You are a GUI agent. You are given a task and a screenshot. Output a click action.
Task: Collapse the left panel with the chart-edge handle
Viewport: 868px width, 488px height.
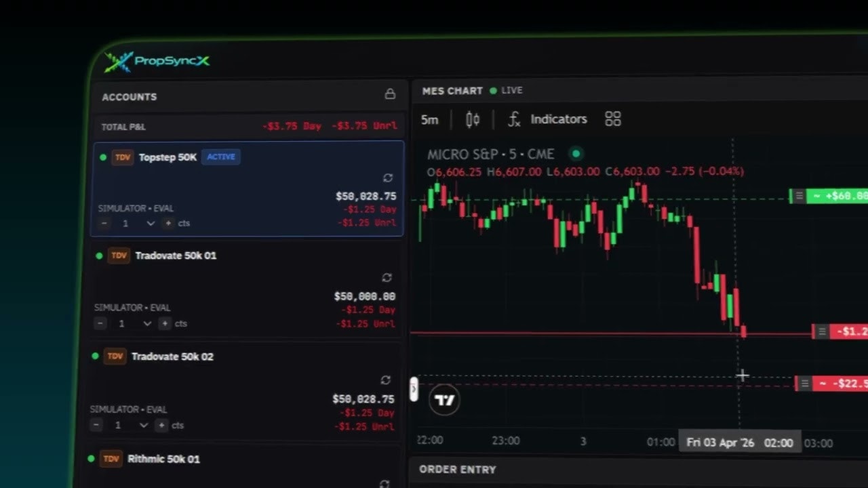tap(414, 390)
